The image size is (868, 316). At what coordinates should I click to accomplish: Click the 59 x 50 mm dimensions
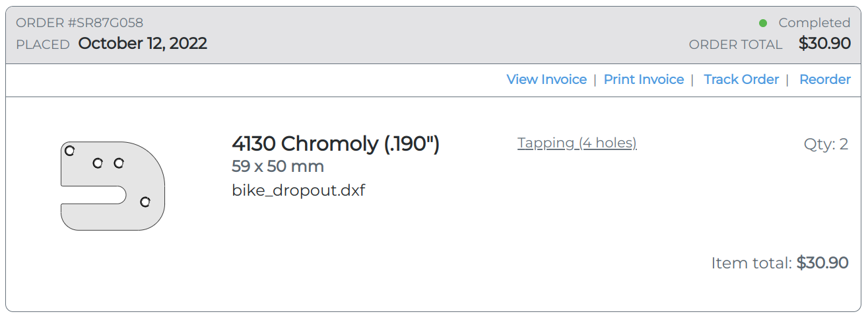coord(278,166)
